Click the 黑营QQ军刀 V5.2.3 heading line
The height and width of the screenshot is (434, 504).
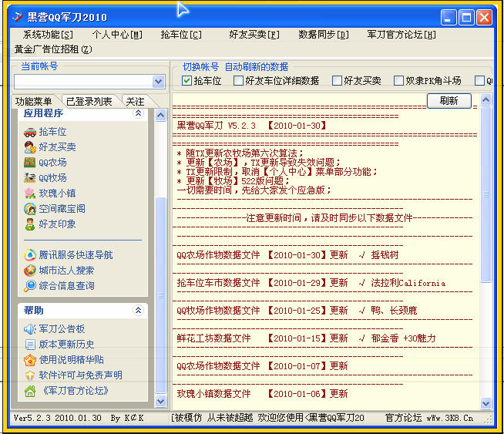(252, 126)
